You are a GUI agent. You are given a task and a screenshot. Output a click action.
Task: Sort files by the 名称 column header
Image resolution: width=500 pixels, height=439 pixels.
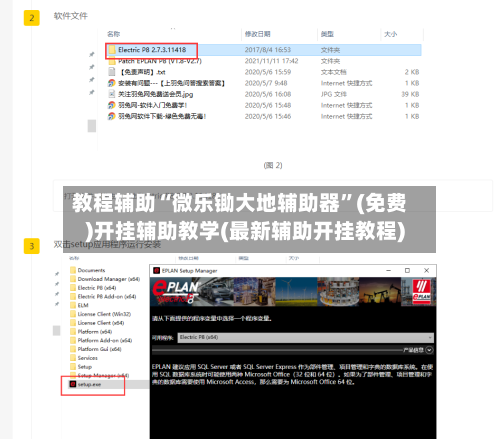[113, 34]
